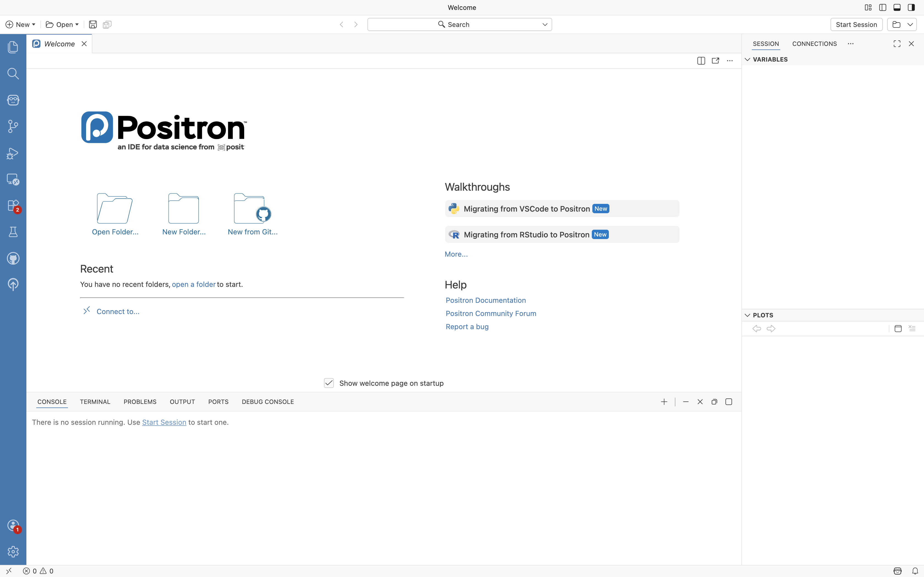This screenshot has width=924, height=577.
Task: Open the New dropdown menu
Action: click(21, 24)
